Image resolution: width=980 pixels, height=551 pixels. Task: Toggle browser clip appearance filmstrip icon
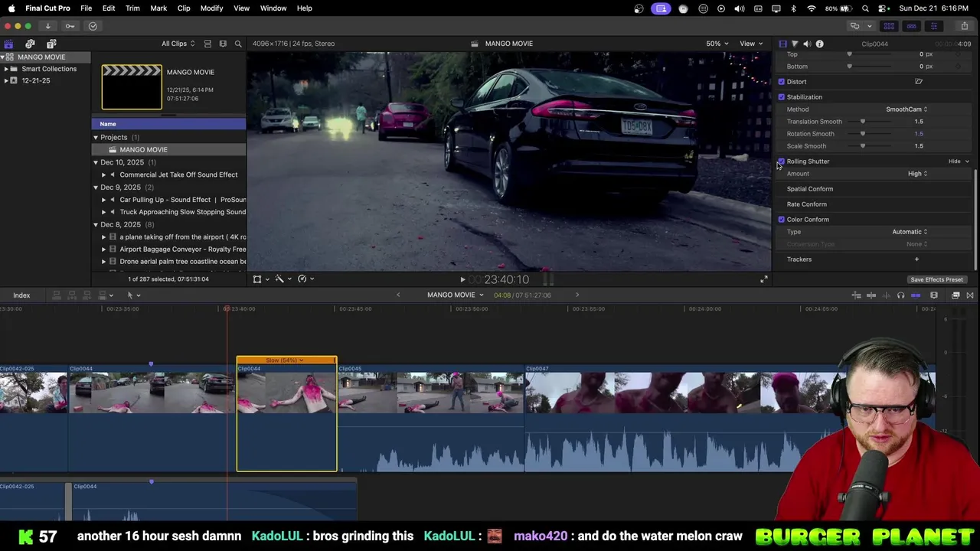click(223, 44)
